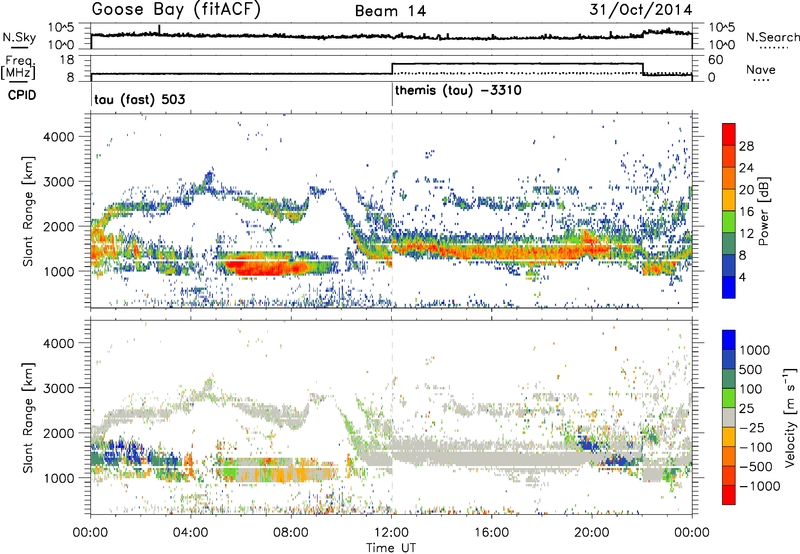
Task: Select the velocity panel's 'Slant Range [km]' label
Action: click(x=28, y=417)
